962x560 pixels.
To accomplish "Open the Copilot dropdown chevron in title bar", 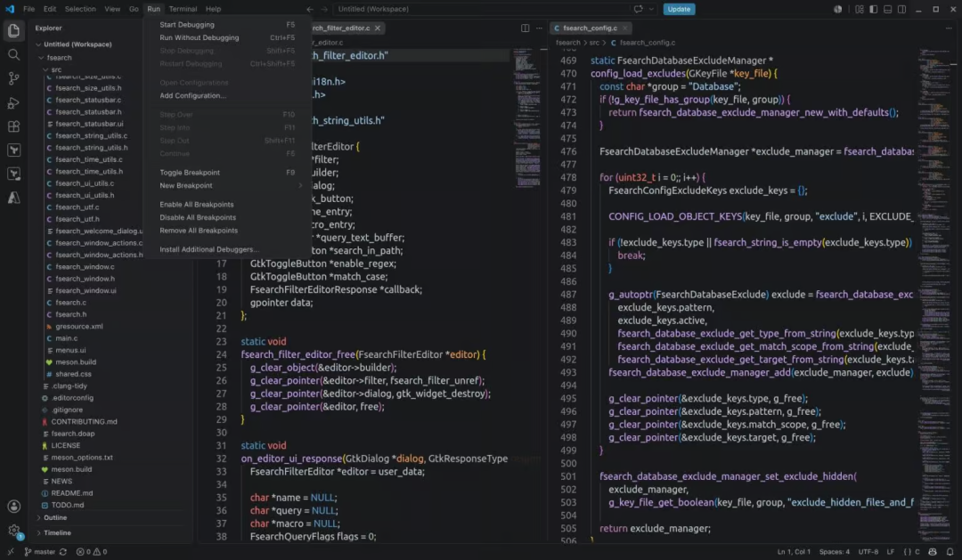I will click(651, 9).
